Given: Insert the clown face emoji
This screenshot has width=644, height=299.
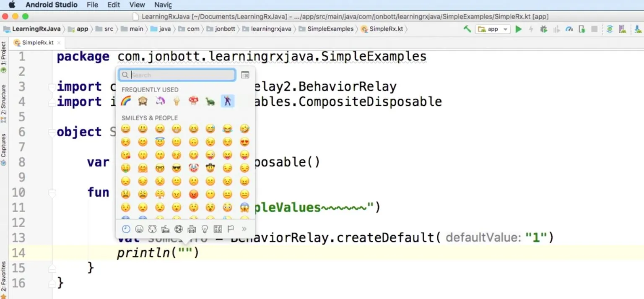Looking at the screenshot, I should (193, 168).
